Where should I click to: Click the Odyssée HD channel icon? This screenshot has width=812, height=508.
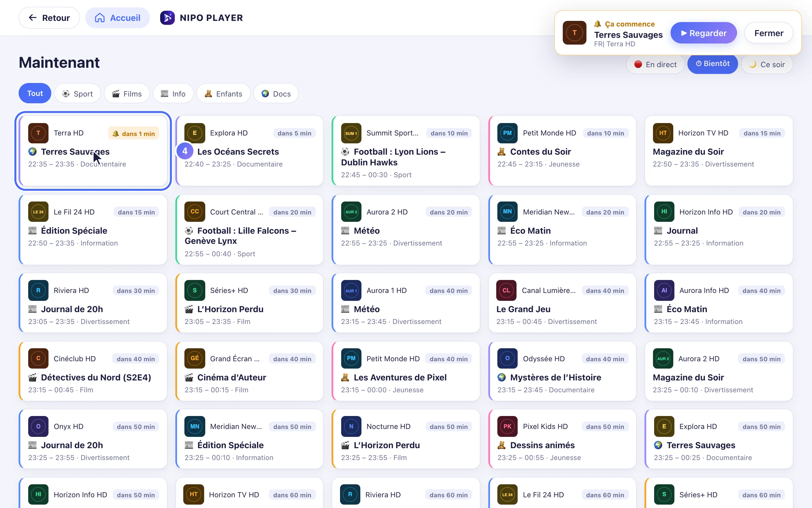pos(507,358)
